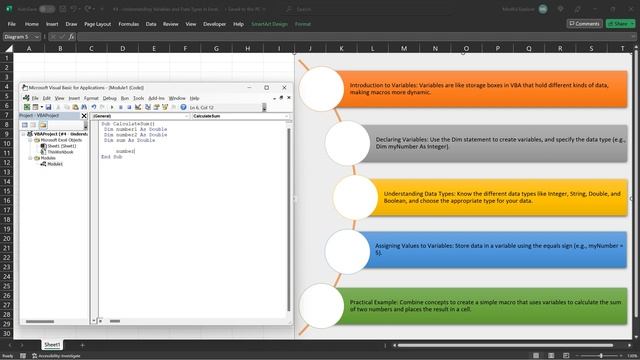
Task: Open the VBA editor File menu
Action: pos(35,98)
